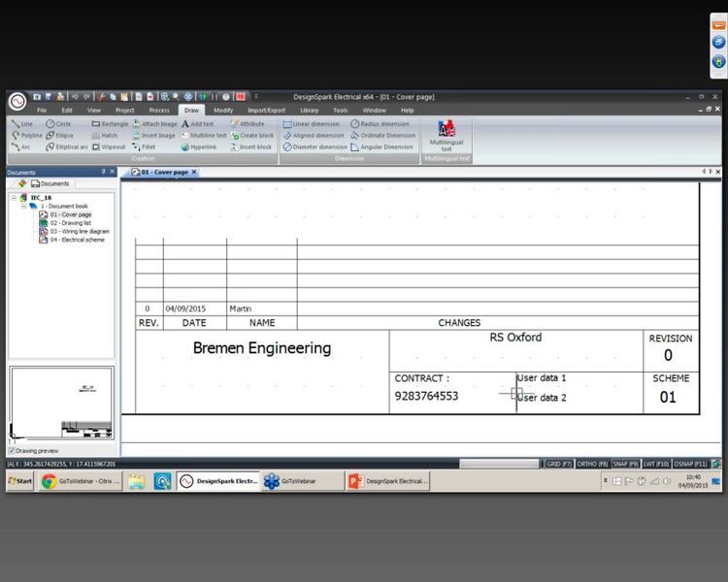Click Create block

click(x=252, y=136)
